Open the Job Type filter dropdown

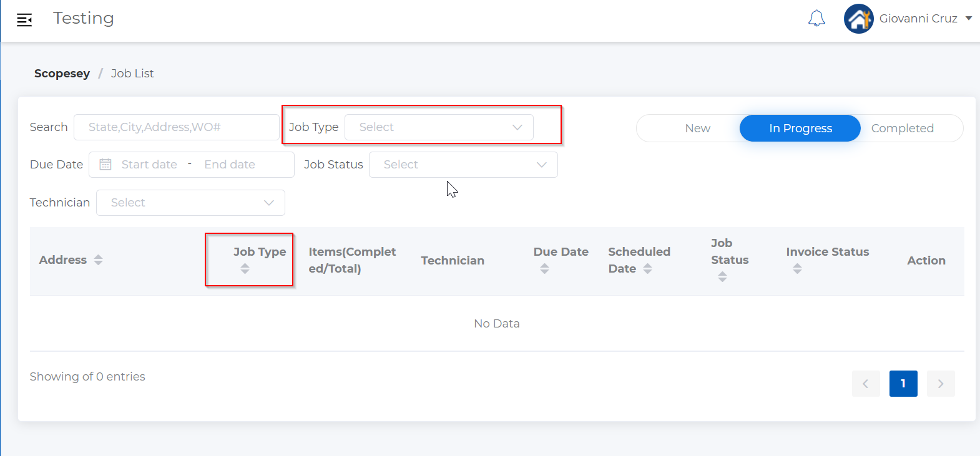tap(439, 127)
